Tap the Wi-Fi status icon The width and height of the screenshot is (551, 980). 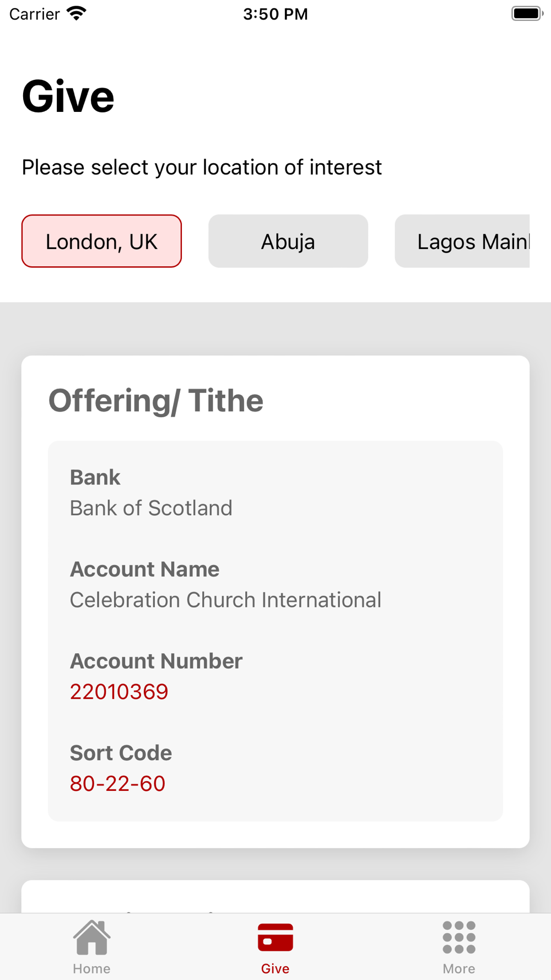(x=77, y=13)
